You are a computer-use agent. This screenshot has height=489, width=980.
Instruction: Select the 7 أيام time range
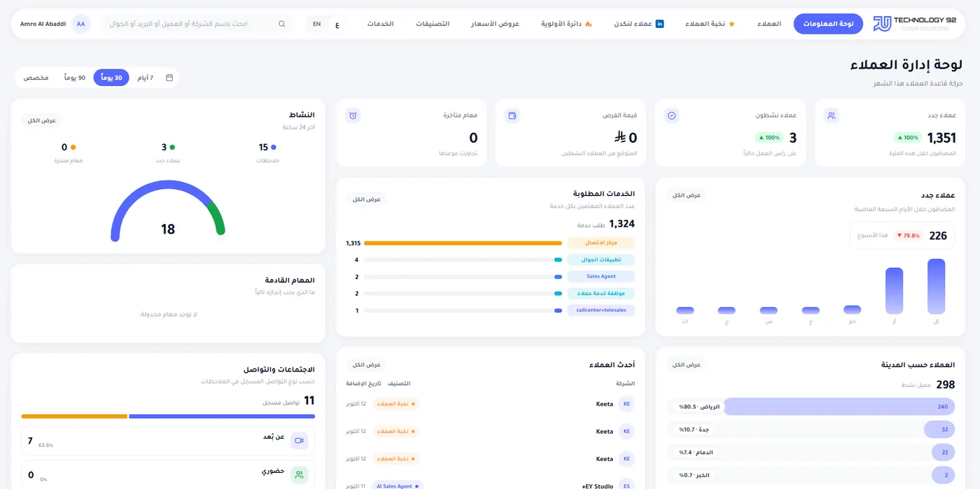(146, 78)
